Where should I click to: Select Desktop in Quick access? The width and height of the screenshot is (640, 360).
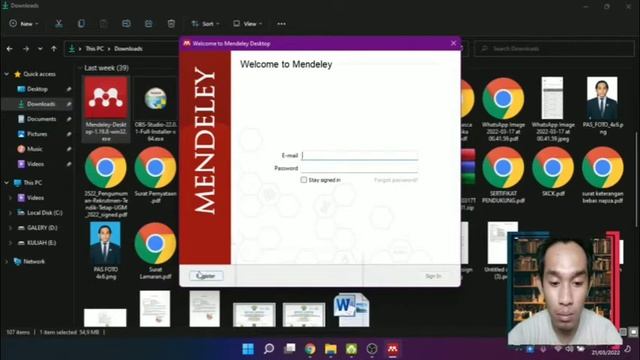click(x=37, y=89)
